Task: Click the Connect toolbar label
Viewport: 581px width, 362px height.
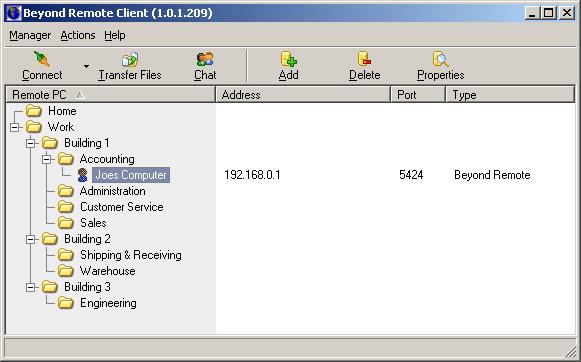Action: 42,75
